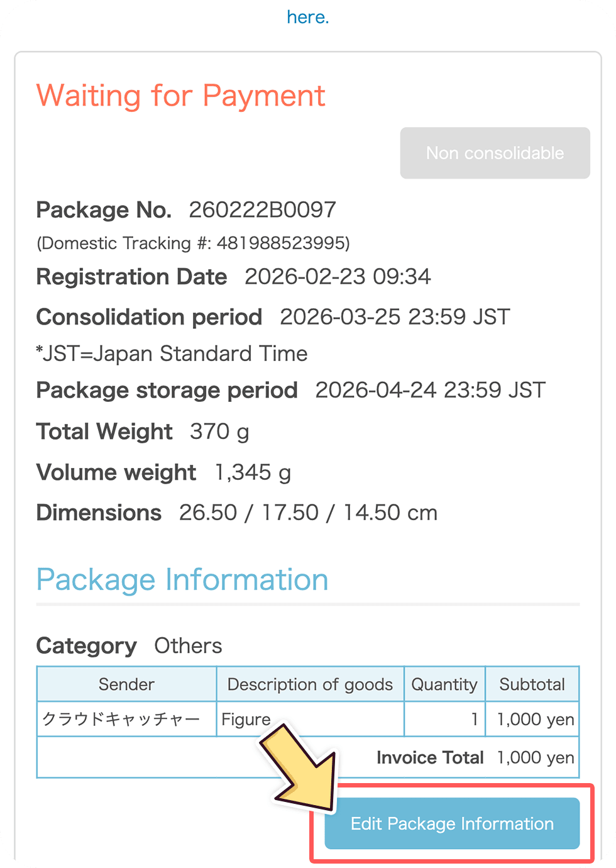Click the Dimensions value 26.50 / 17.50 / 14.50 cm
The height and width of the screenshot is (868, 616).
(x=308, y=512)
